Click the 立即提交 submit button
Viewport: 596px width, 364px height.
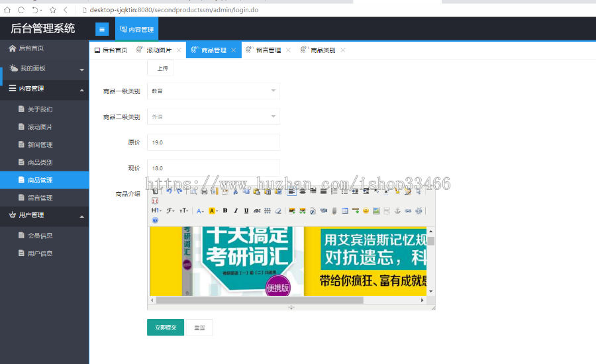(166, 327)
